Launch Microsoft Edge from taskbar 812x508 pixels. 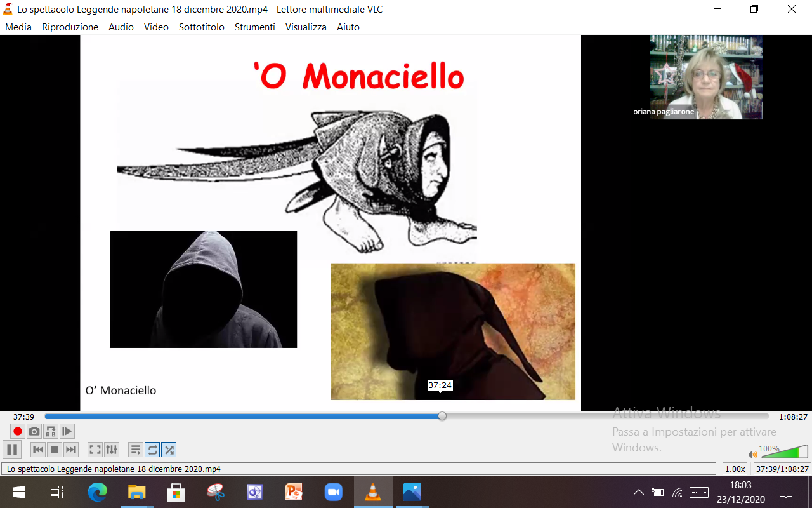[98, 492]
